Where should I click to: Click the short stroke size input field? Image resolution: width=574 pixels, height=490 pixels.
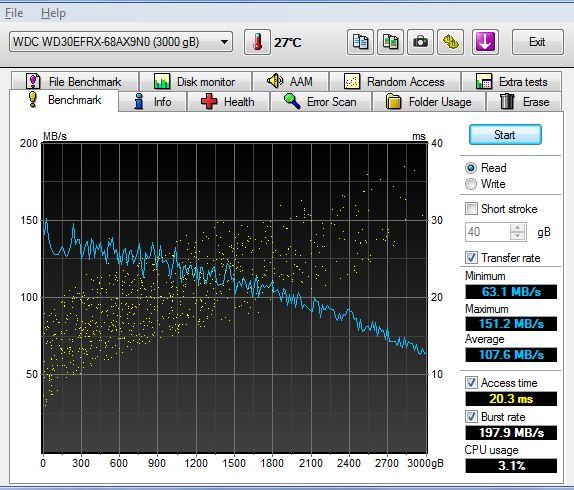(488, 232)
